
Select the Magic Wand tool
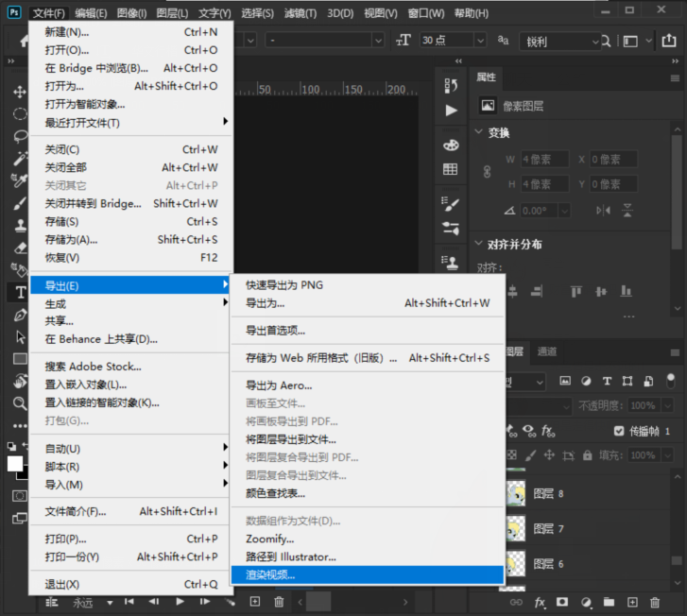[x=20, y=158]
